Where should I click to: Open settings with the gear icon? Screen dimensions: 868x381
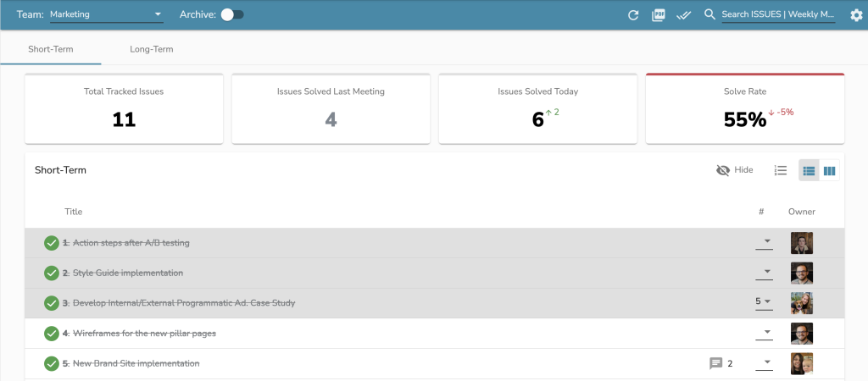click(x=855, y=15)
